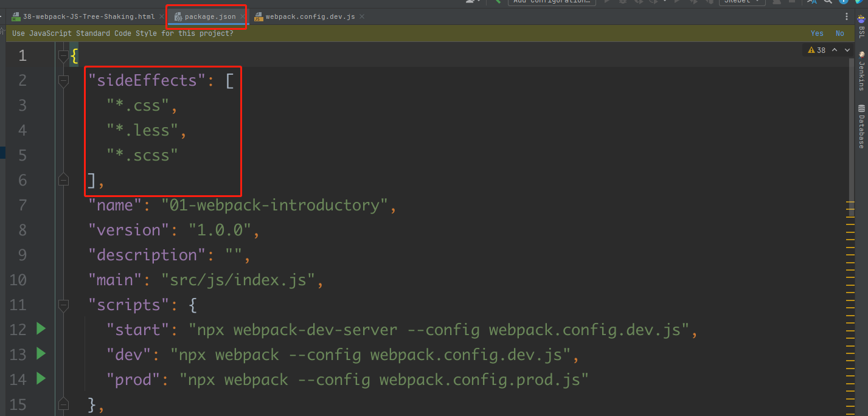868x416 pixels.
Task: Click the HTML file icon on Tree-Shaking tab
Action: pyautogui.click(x=16, y=16)
